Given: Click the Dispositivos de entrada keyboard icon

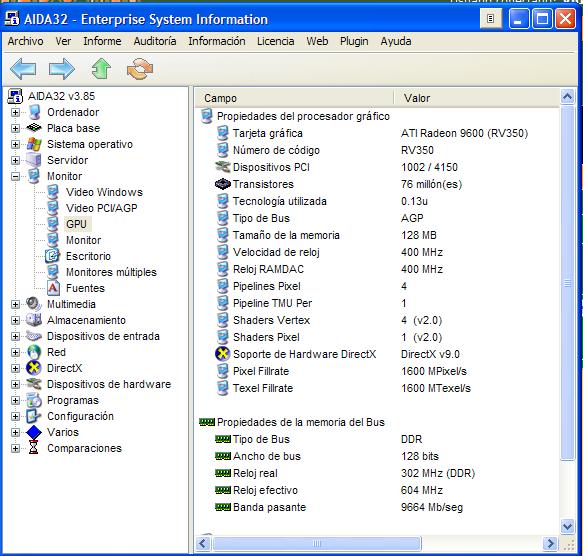Looking at the screenshot, I should tap(33, 336).
